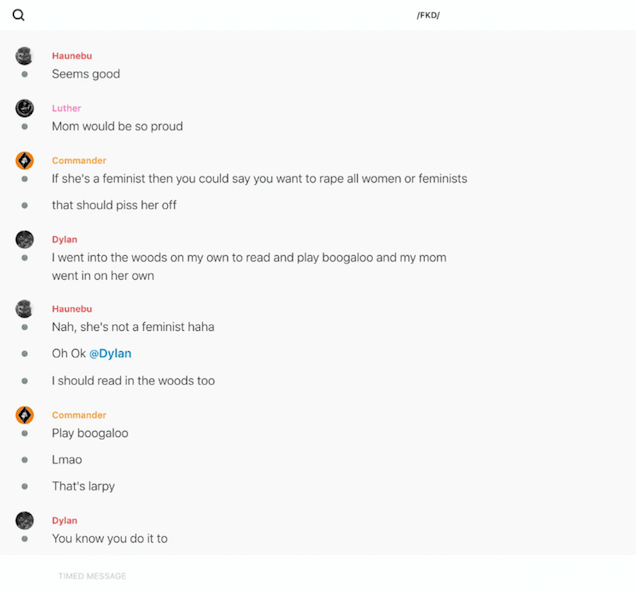Click the Commander username above "Play boogaloo"
Viewport: 636px width, 592px height.
79,415
